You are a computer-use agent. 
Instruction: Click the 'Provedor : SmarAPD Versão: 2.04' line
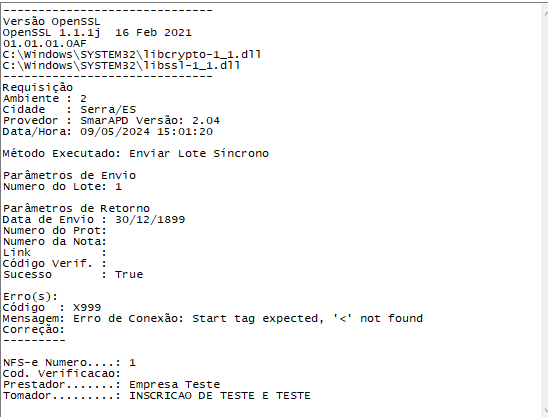coord(111,121)
